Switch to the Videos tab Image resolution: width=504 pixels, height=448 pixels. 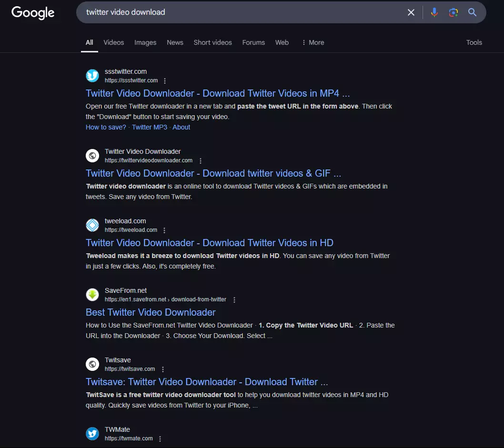[x=113, y=42]
